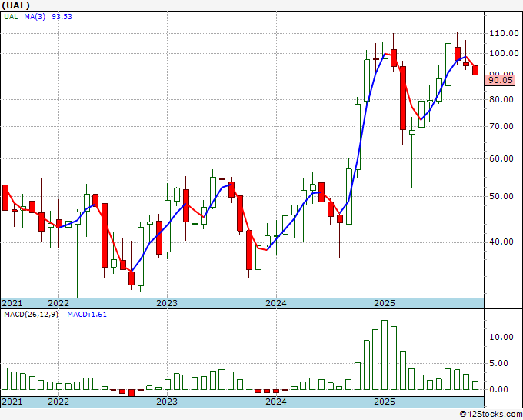The height and width of the screenshot is (420, 523).
Task: Click the 93.53 moving average value
Action: 62,17
